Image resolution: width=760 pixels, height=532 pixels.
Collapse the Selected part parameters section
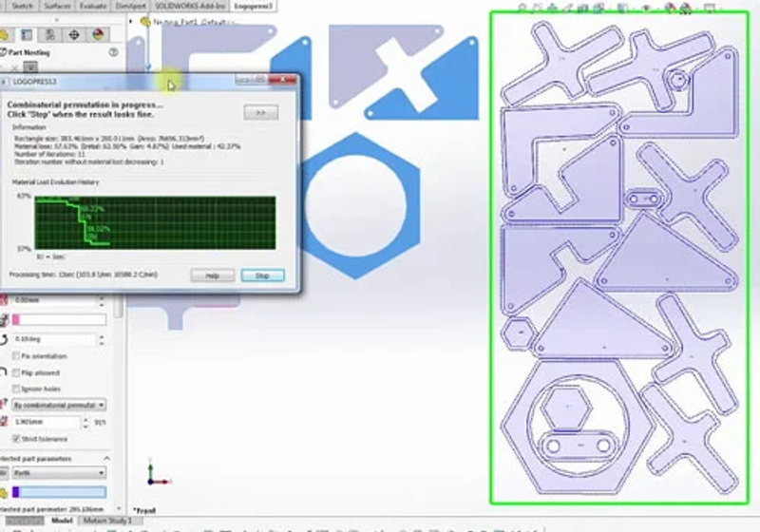106,458
